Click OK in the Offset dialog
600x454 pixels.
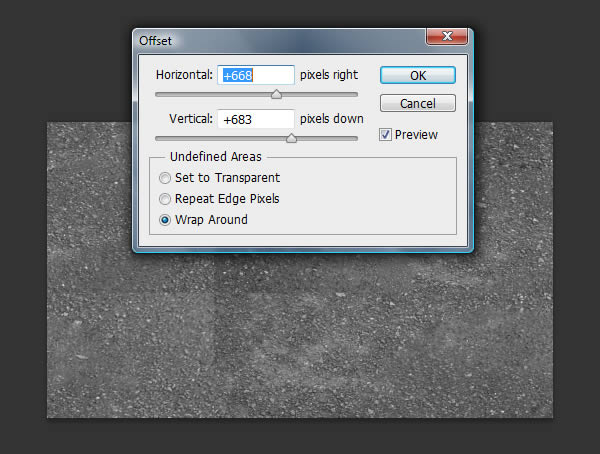point(417,75)
